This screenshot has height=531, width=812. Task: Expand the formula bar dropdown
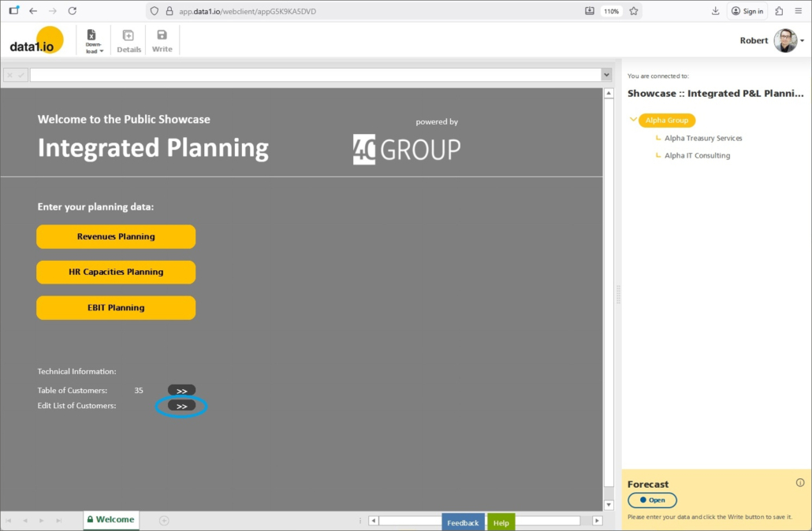[606, 75]
